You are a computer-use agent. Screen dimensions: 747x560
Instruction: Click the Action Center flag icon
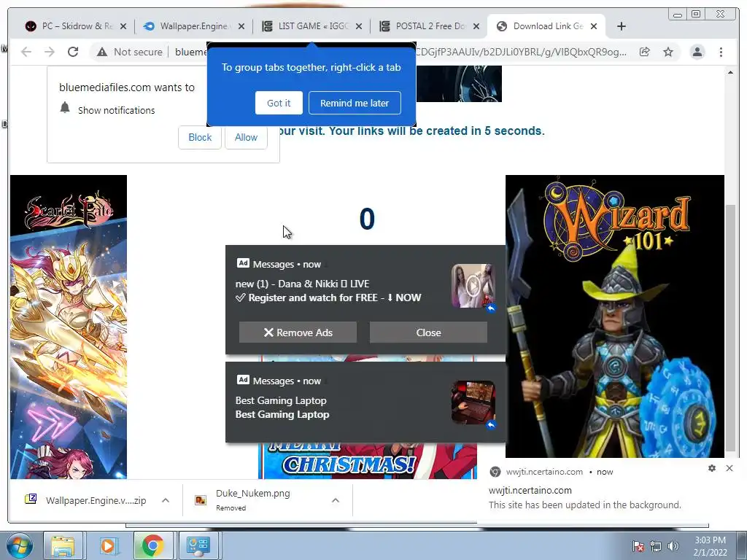(638, 546)
